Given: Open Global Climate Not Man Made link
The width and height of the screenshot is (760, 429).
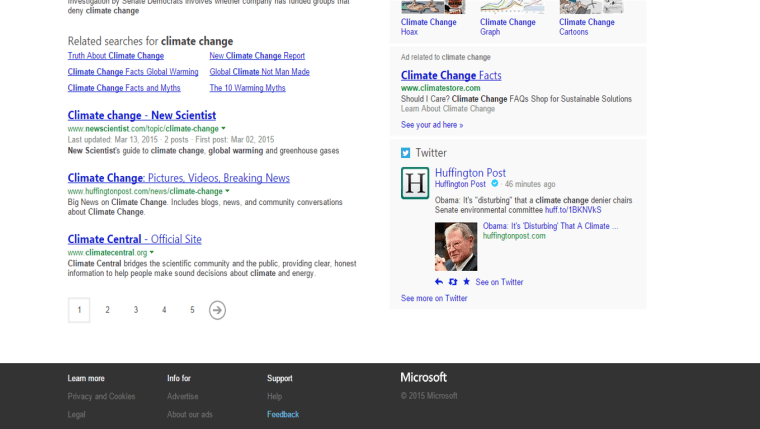Looking at the screenshot, I should [259, 72].
